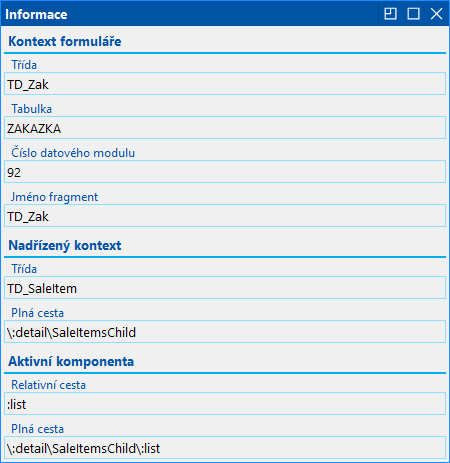Click the Aktivní komponenta section header
Viewport: 450px width, 463px height.
[x=71, y=361]
